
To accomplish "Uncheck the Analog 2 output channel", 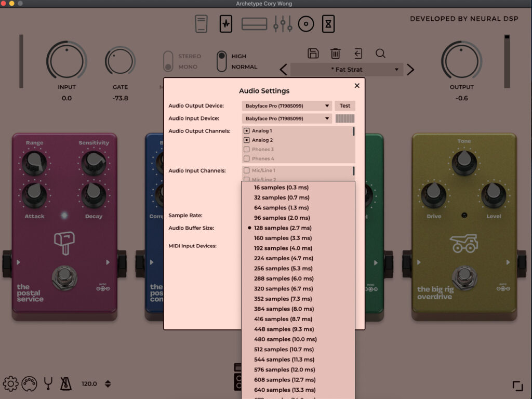I will click(x=247, y=140).
